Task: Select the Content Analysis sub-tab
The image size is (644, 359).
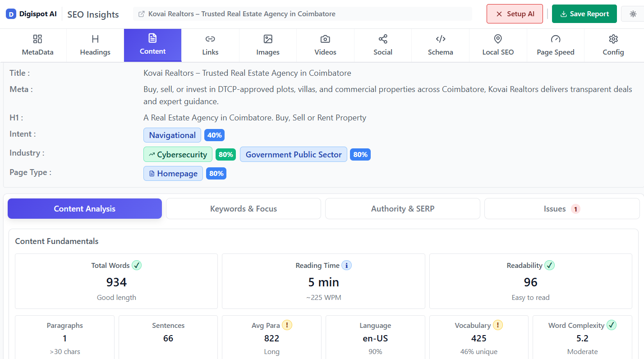Action: pyautogui.click(x=85, y=209)
